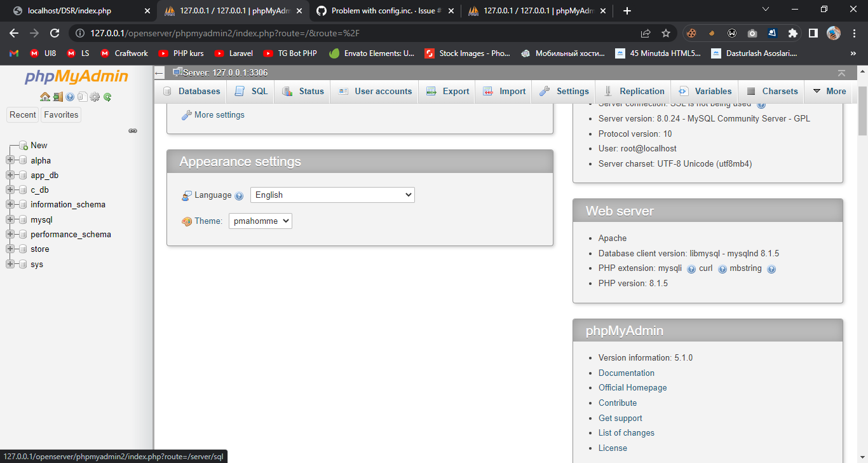Click the Recent button in sidebar
The image size is (868, 463).
[23, 114]
